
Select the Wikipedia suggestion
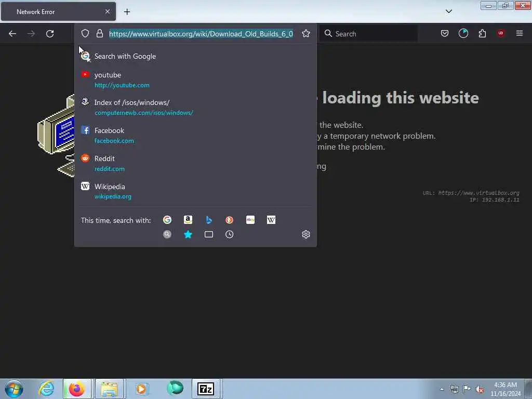point(195,191)
